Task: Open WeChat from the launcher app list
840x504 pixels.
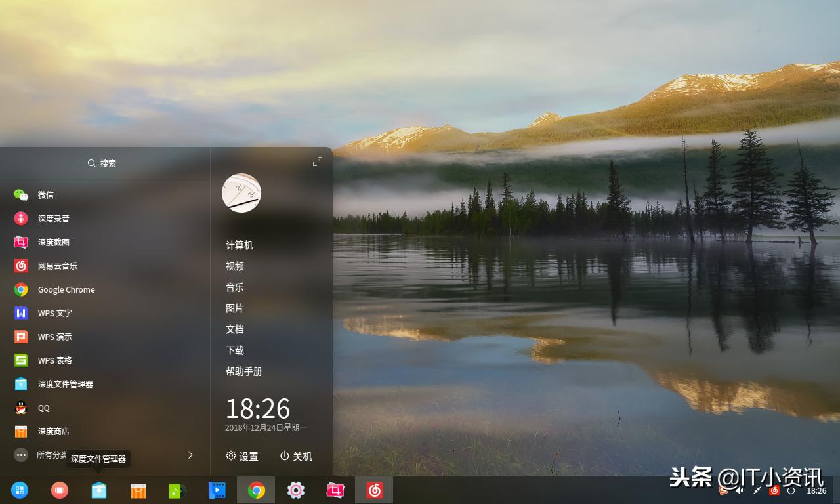Action: 46,195
